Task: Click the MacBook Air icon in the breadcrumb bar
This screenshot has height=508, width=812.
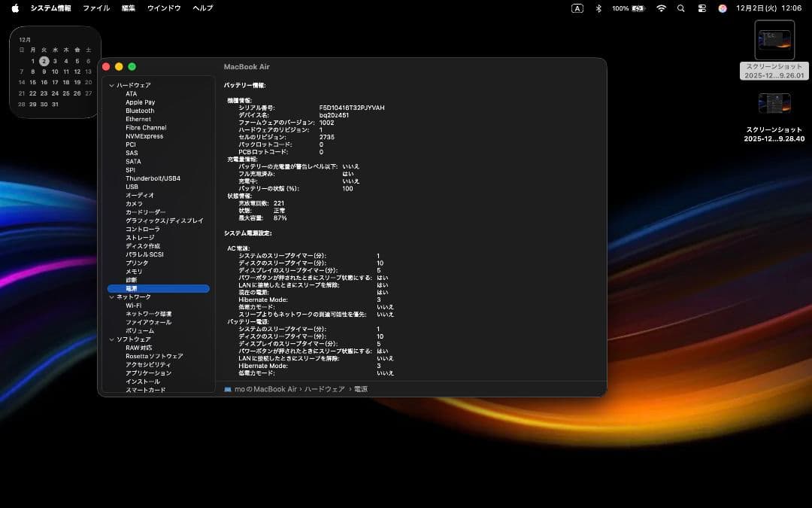Action: point(226,389)
